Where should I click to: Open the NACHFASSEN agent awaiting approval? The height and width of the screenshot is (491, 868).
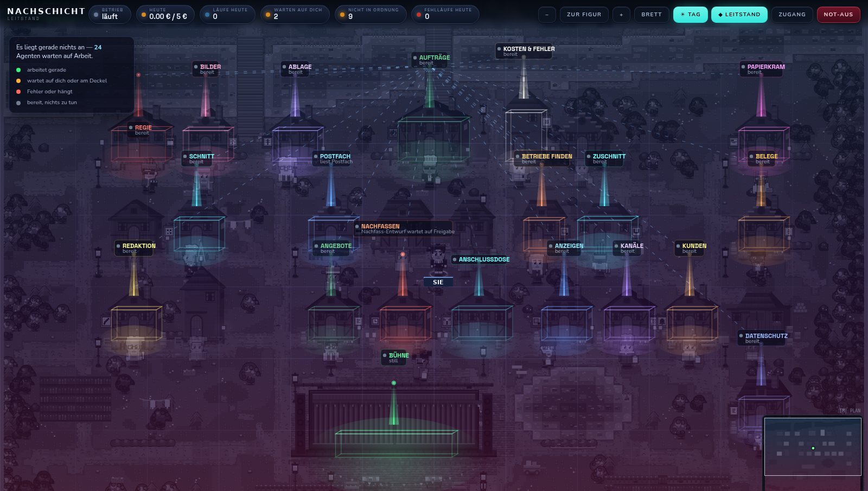click(x=404, y=228)
